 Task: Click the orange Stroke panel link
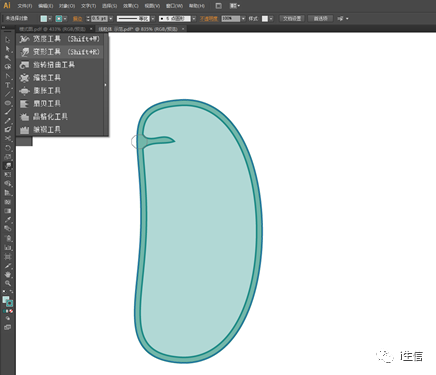coord(77,19)
